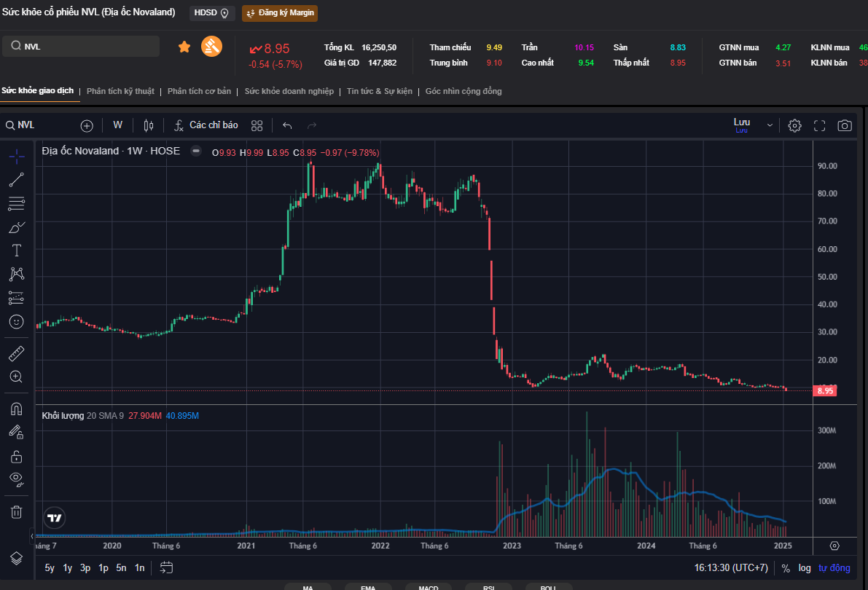Delete drawings with the trash icon
Viewport: 868px width, 590px height.
(16, 512)
